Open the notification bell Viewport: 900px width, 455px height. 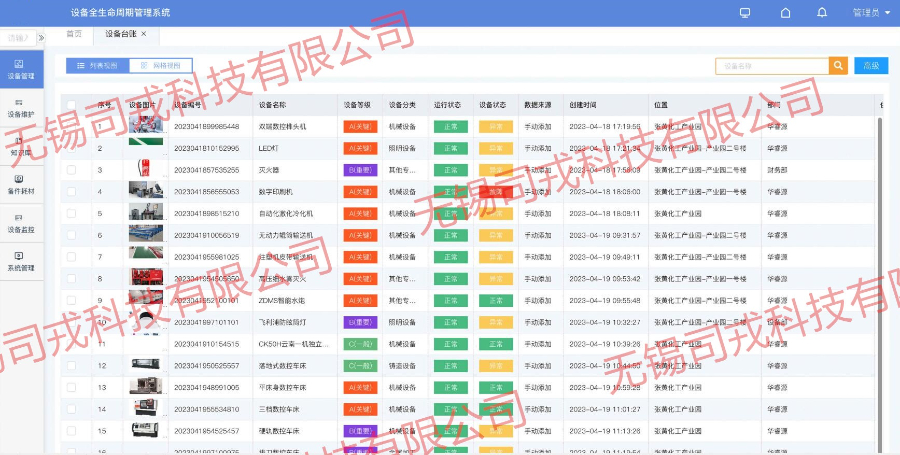(x=822, y=13)
